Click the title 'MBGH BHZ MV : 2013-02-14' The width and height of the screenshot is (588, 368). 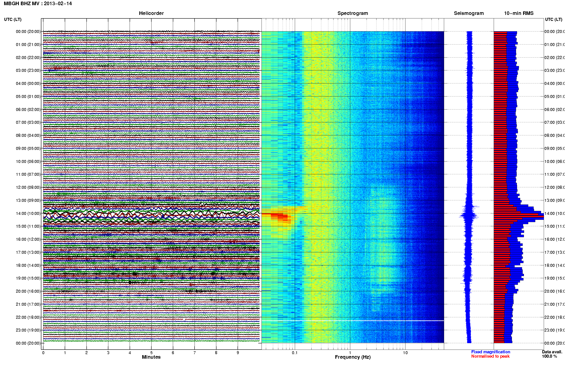point(38,3)
